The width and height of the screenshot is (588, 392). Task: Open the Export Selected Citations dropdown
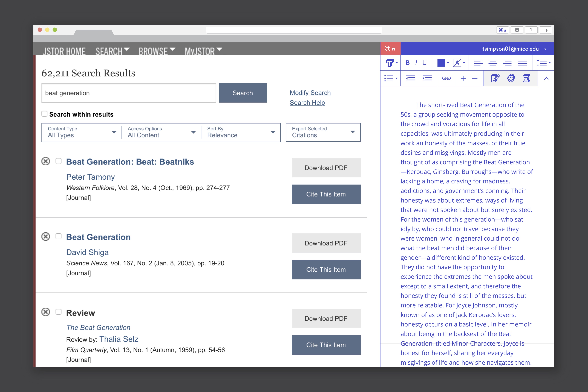click(x=323, y=132)
